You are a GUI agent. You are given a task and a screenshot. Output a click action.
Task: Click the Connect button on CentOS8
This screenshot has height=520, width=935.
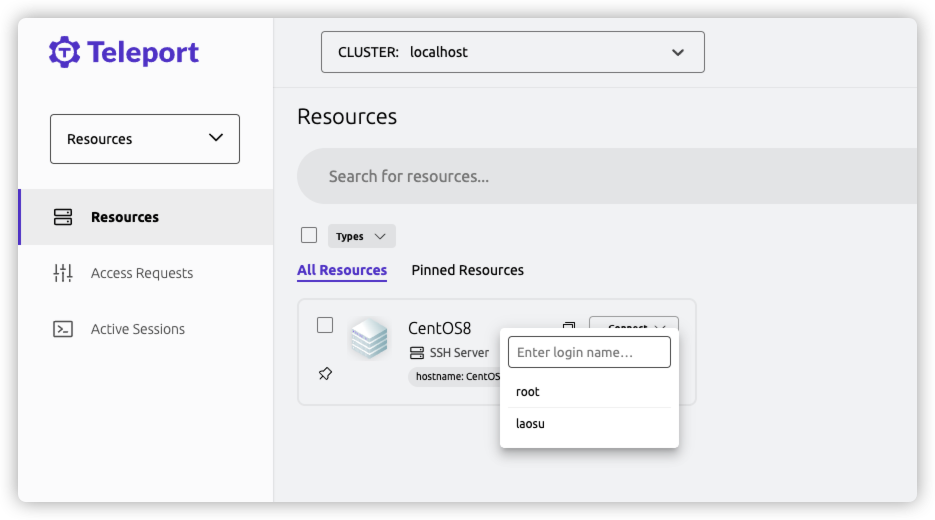coord(634,323)
